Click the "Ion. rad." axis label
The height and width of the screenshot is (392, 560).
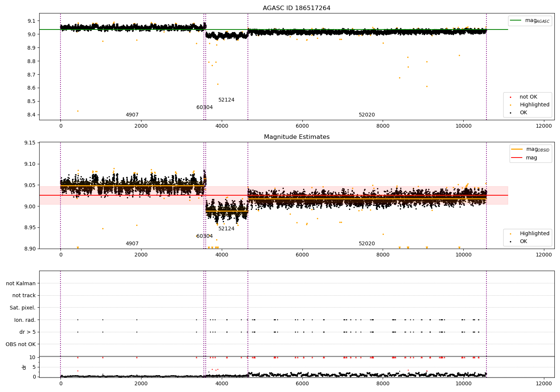click(x=25, y=320)
